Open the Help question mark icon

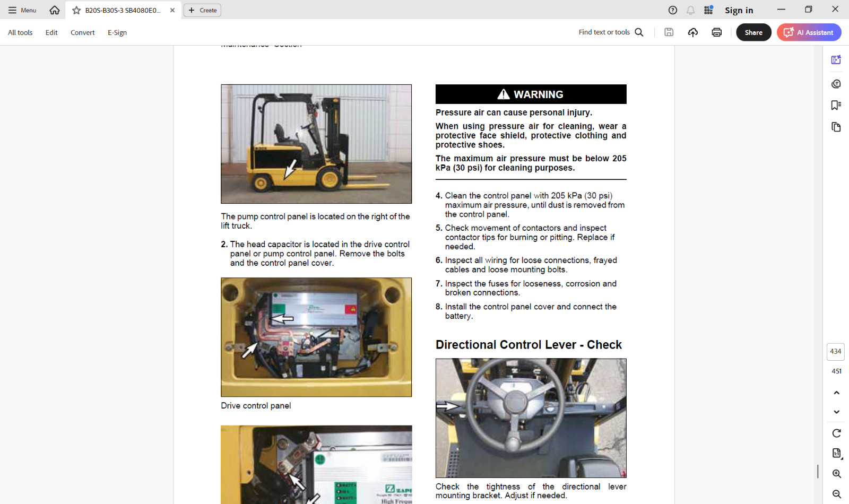pyautogui.click(x=673, y=10)
